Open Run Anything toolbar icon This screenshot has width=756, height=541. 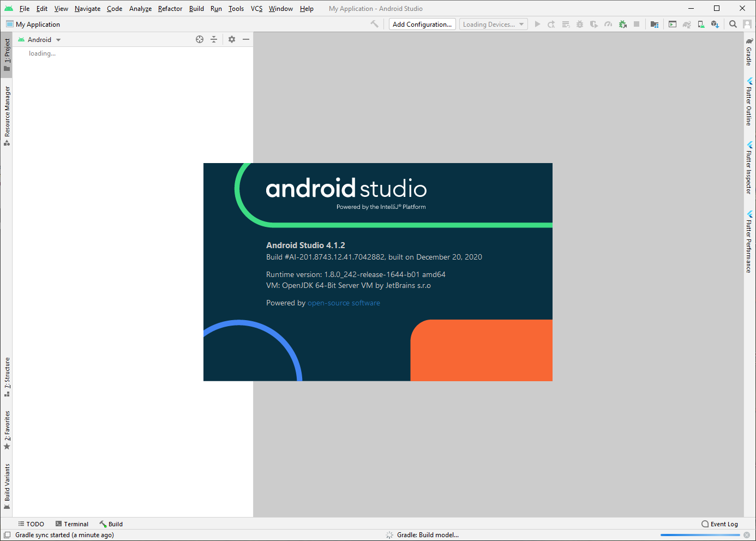pyautogui.click(x=673, y=24)
